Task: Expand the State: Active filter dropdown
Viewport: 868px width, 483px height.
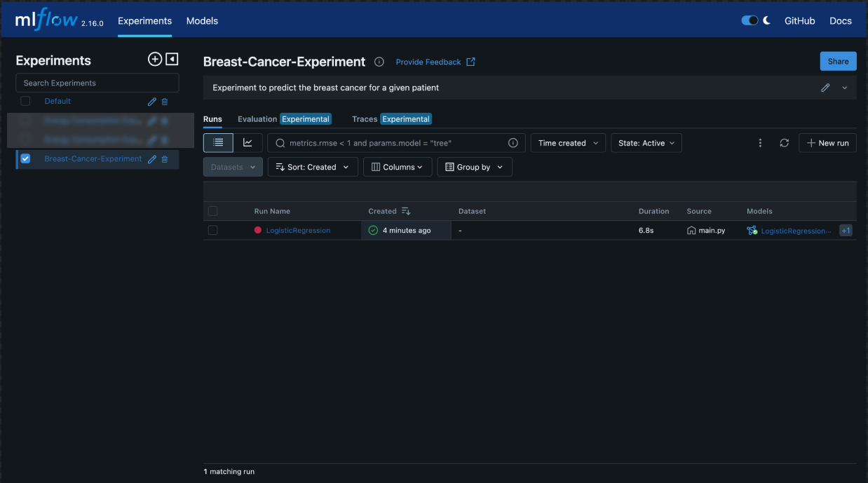Action: (646, 143)
